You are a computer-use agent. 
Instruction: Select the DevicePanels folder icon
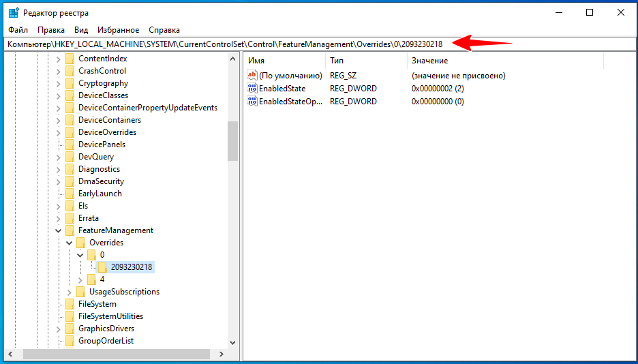pyautogui.click(x=70, y=145)
